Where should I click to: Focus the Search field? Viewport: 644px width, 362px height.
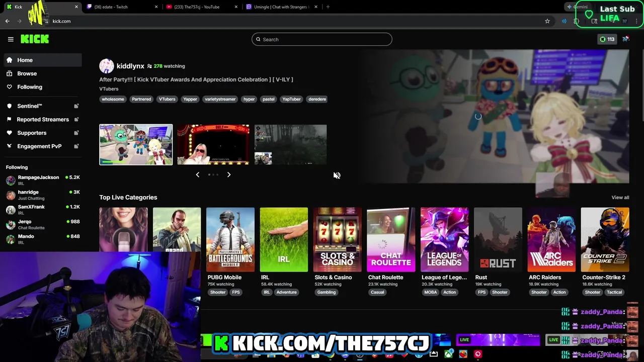click(322, 39)
